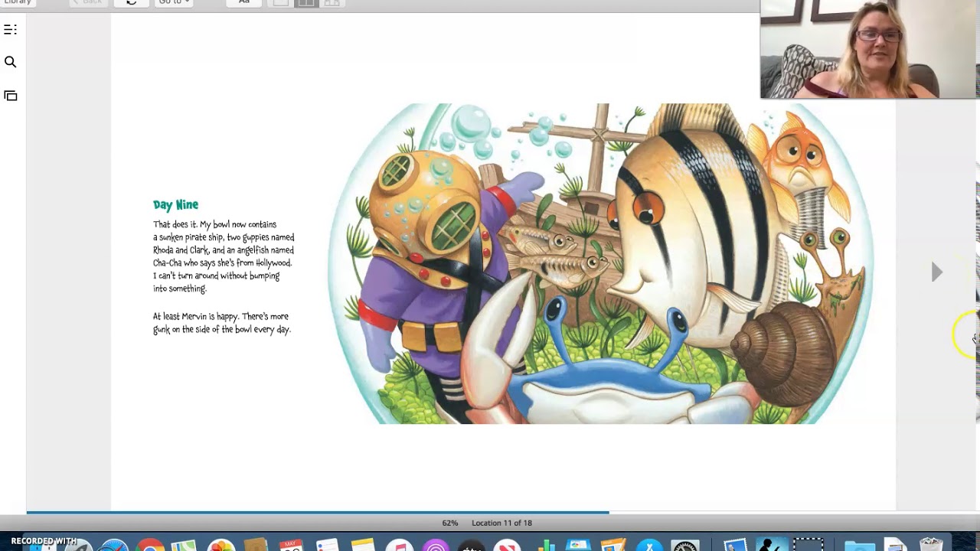Click the paragraph about Mervin being happy
Screen dimensions: 980x551
click(222, 323)
